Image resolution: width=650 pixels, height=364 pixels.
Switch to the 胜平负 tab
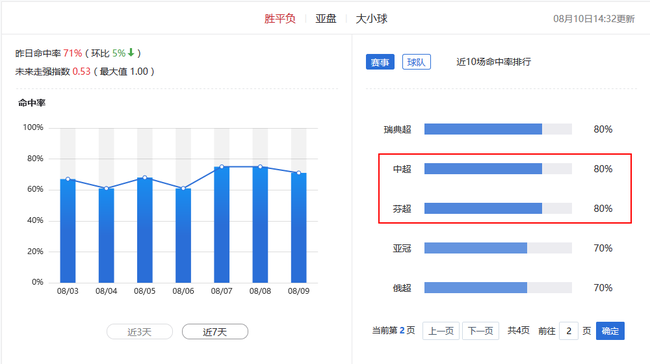point(280,19)
